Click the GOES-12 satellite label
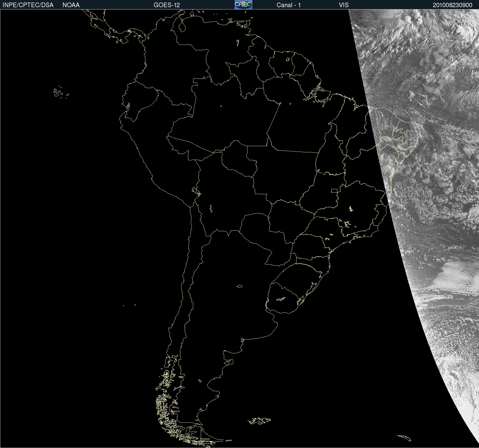The height and width of the screenshot is (448, 479). (167, 5)
